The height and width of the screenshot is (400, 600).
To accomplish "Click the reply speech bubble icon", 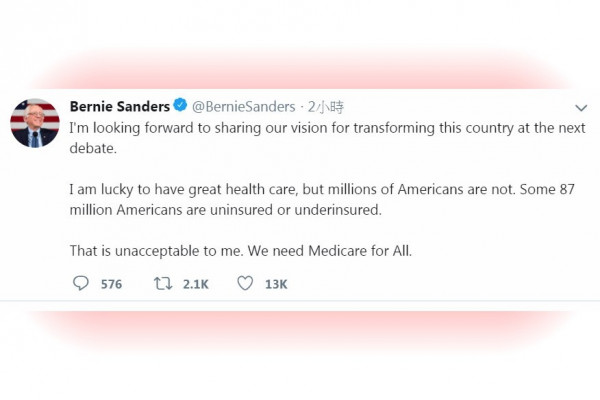I will (81, 284).
